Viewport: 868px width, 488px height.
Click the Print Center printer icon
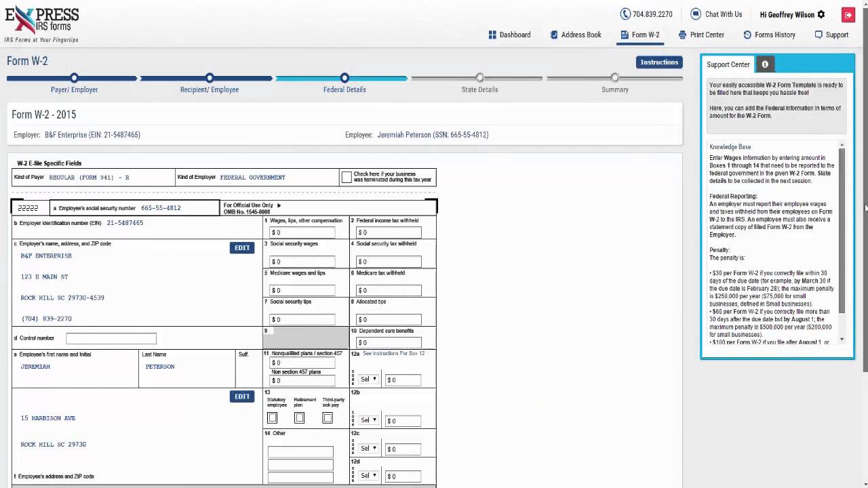coord(683,35)
